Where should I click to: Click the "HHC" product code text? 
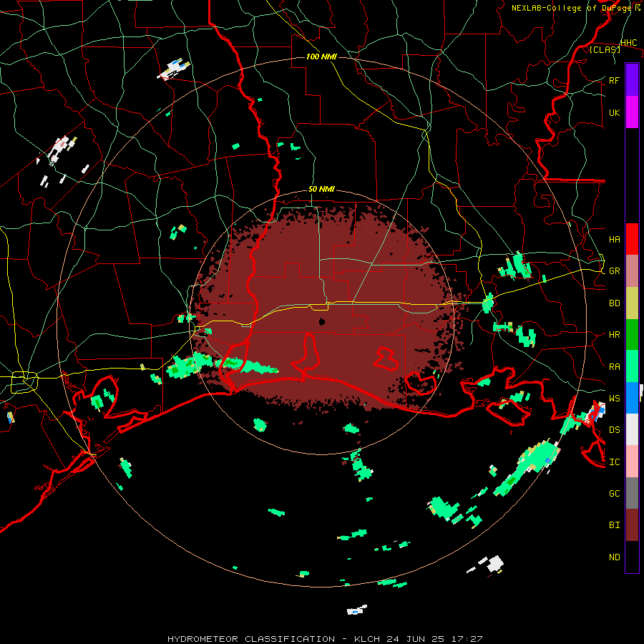click(628, 43)
